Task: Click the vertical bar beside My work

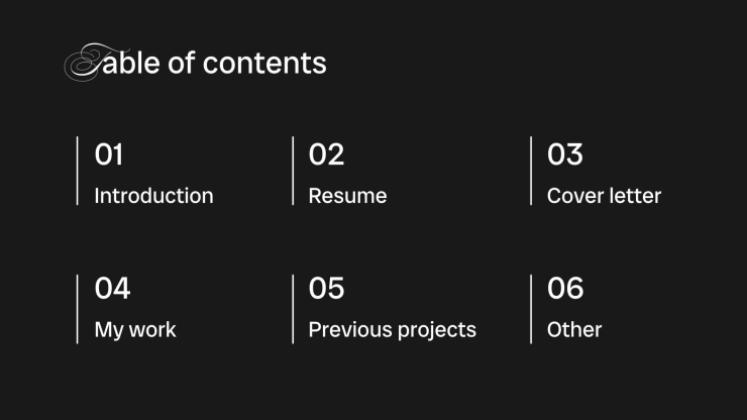Action: [78, 309]
